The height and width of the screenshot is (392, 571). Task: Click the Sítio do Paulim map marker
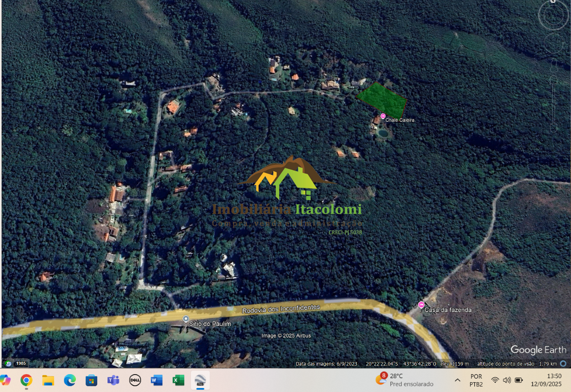pyautogui.click(x=186, y=318)
